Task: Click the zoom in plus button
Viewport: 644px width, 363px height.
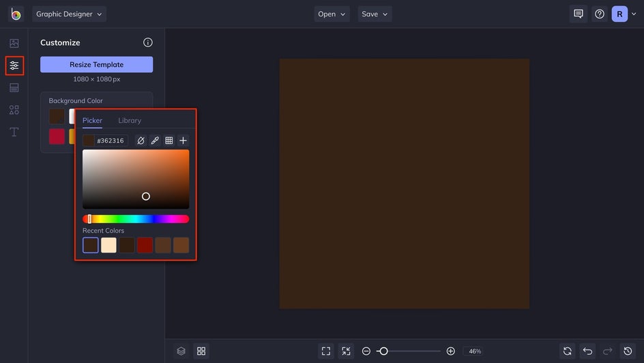Action: [450, 351]
